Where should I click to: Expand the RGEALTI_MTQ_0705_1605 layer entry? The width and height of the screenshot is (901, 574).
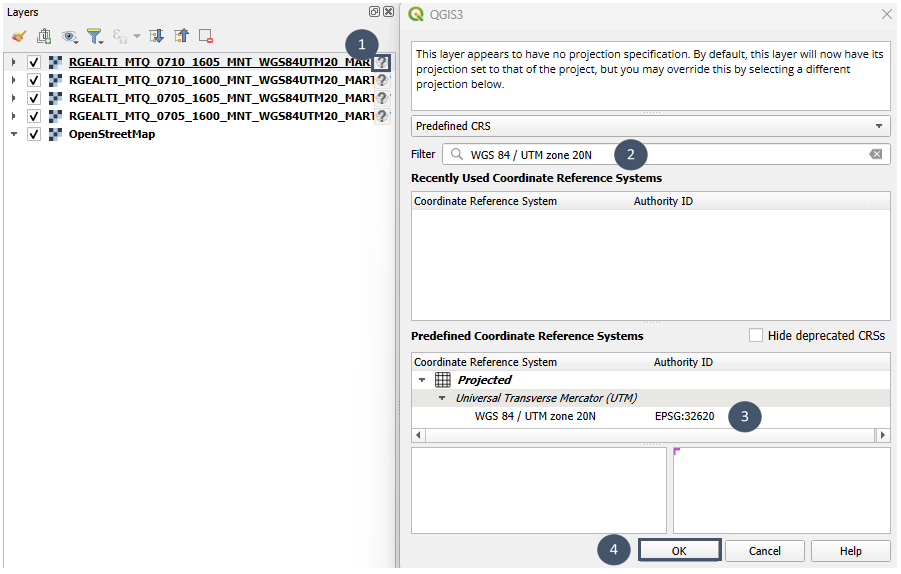click(13, 98)
